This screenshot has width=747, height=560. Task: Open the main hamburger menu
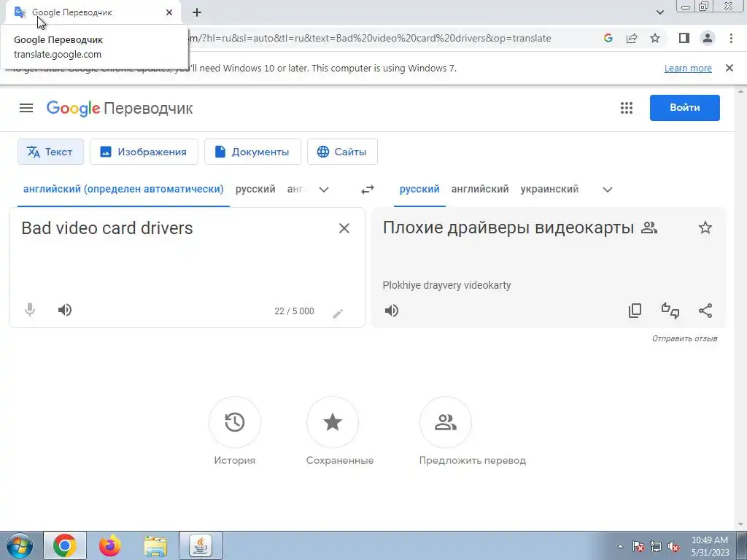(26, 108)
